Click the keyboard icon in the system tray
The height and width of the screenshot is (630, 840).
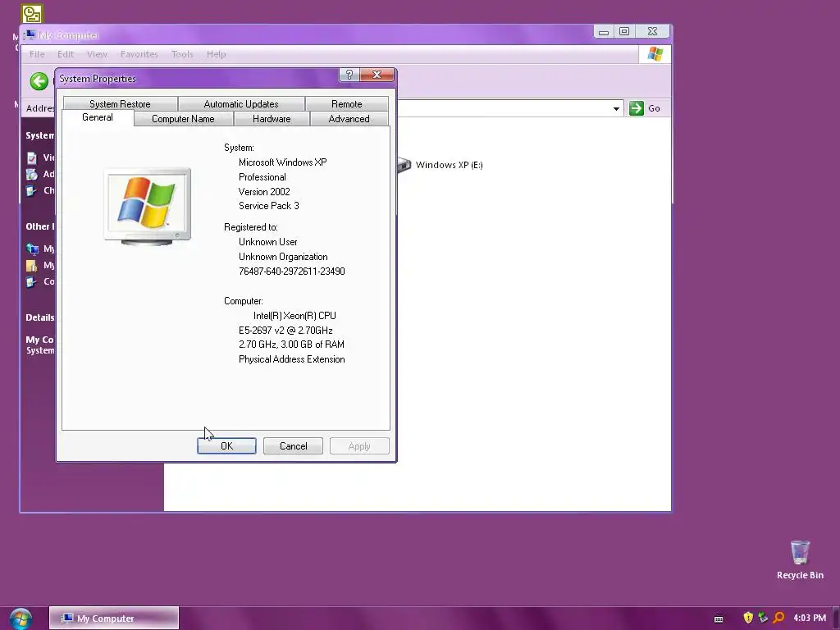(719, 619)
